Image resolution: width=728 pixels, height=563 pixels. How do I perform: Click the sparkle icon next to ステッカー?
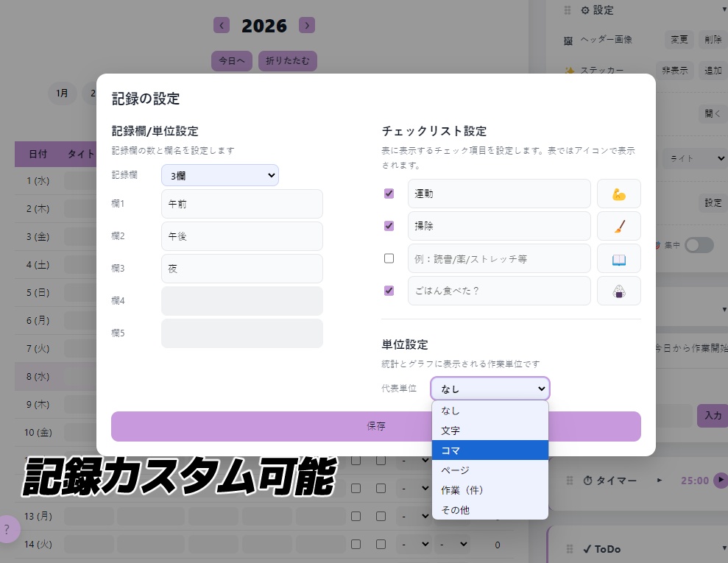[568, 71]
